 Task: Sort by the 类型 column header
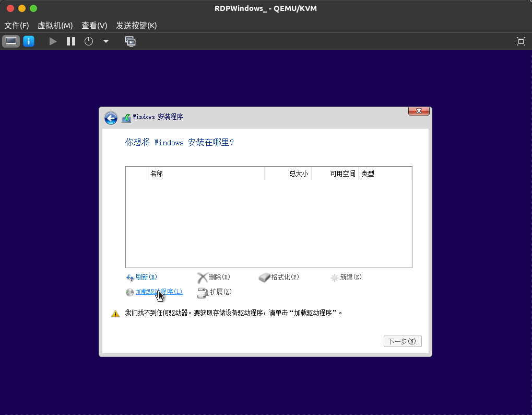[385, 174]
